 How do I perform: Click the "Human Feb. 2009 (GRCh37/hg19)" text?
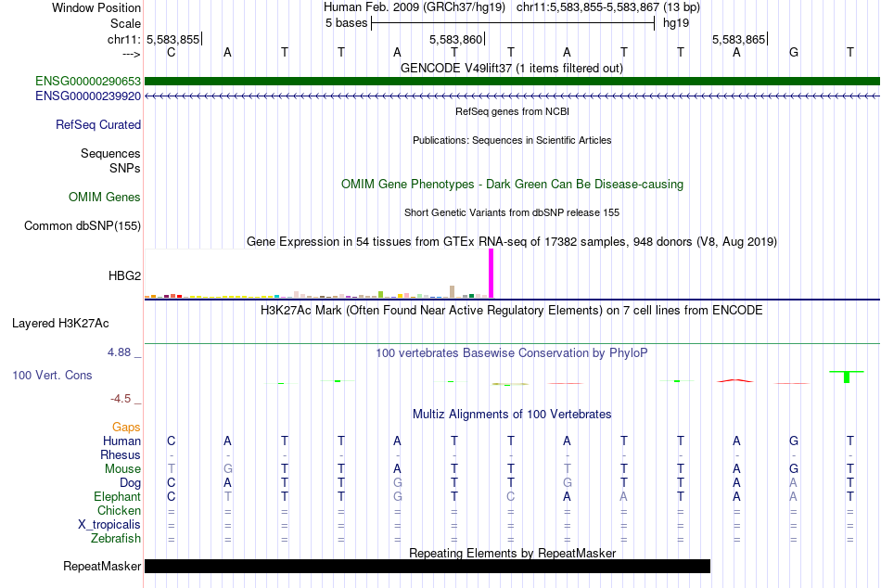click(415, 7)
